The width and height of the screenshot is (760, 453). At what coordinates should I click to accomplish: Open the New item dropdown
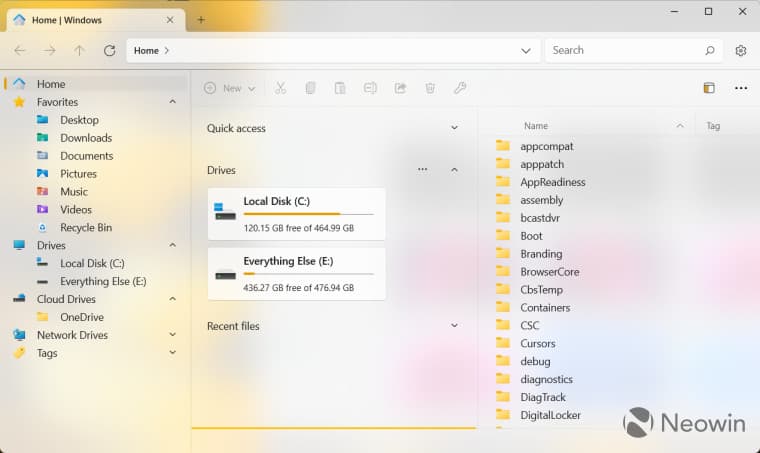[x=230, y=88]
